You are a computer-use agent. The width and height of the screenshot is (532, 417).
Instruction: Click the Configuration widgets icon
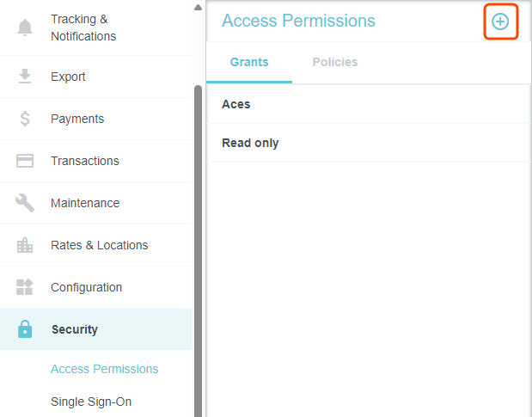[x=25, y=287]
